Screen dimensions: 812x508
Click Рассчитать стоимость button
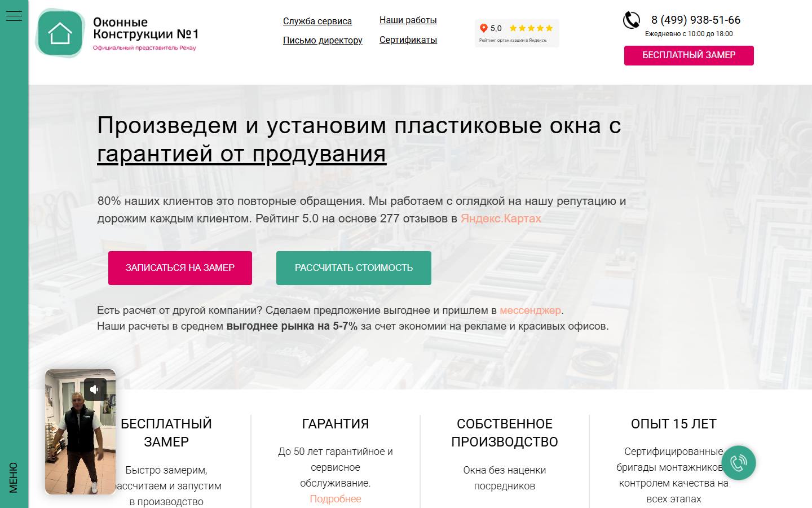pyautogui.click(x=354, y=268)
